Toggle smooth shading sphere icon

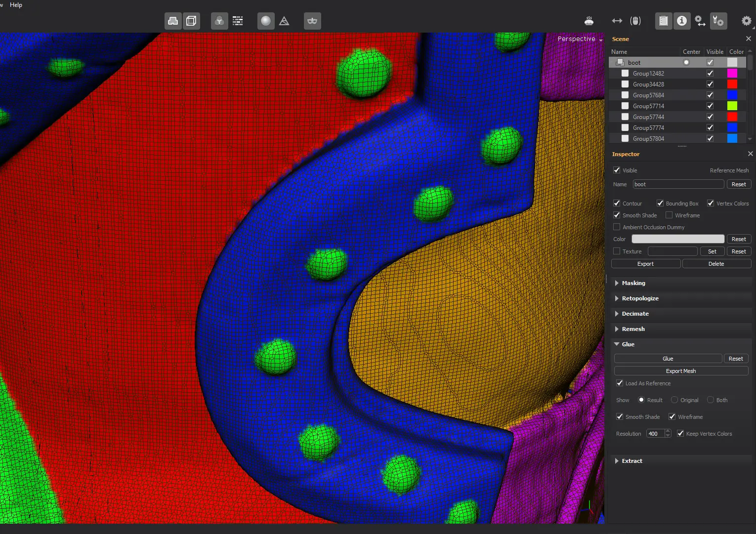click(x=266, y=21)
